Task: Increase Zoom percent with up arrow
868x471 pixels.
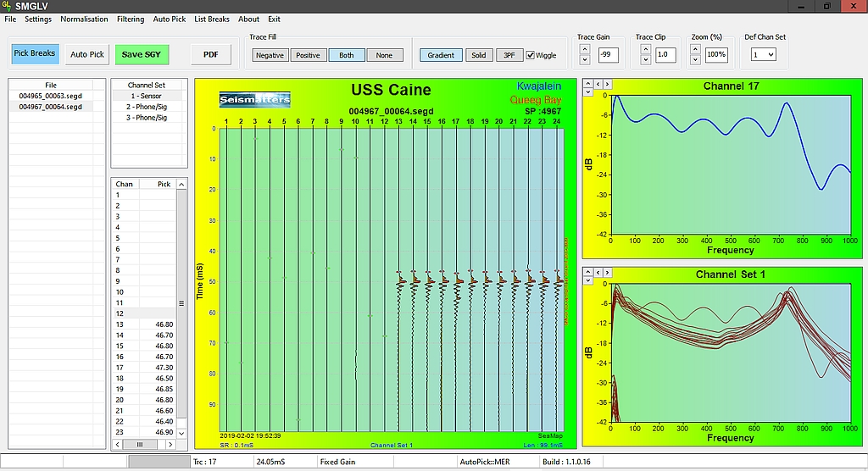Action: [x=696, y=49]
